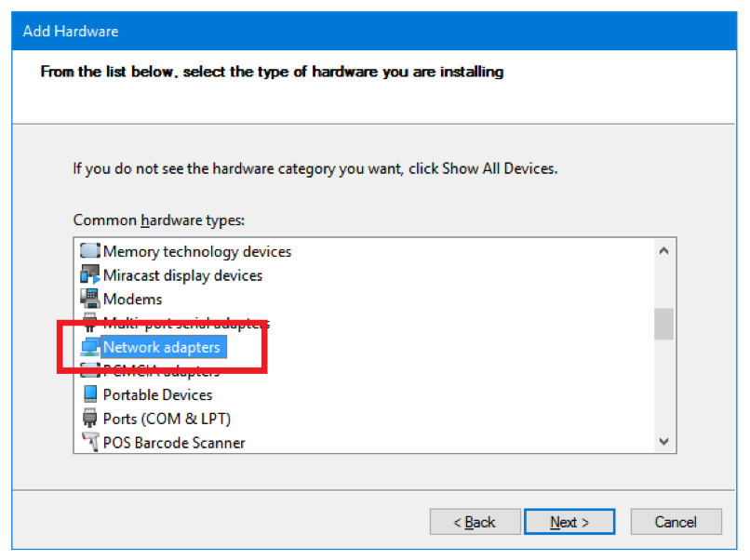Select Miracast display devices entry
The image size is (750, 560).
182,275
